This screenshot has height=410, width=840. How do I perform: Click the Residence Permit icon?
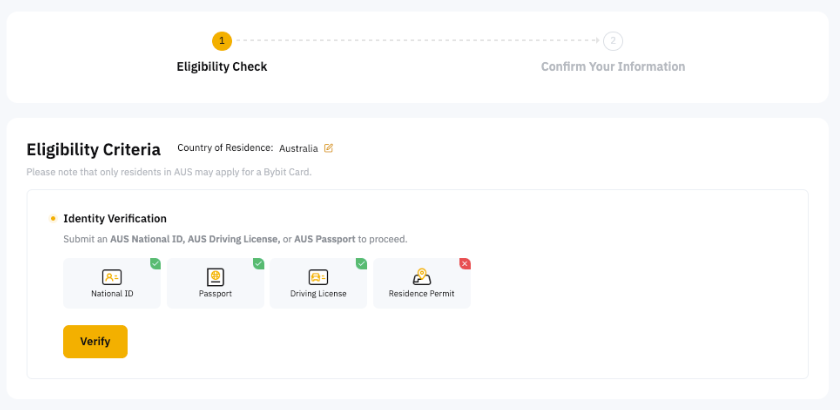(x=422, y=277)
